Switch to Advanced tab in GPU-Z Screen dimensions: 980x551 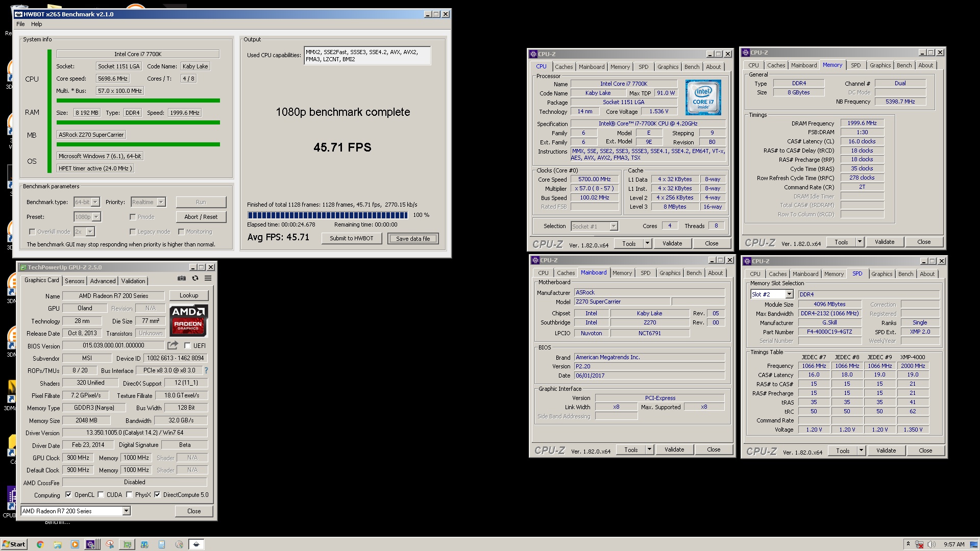click(x=103, y=281)
